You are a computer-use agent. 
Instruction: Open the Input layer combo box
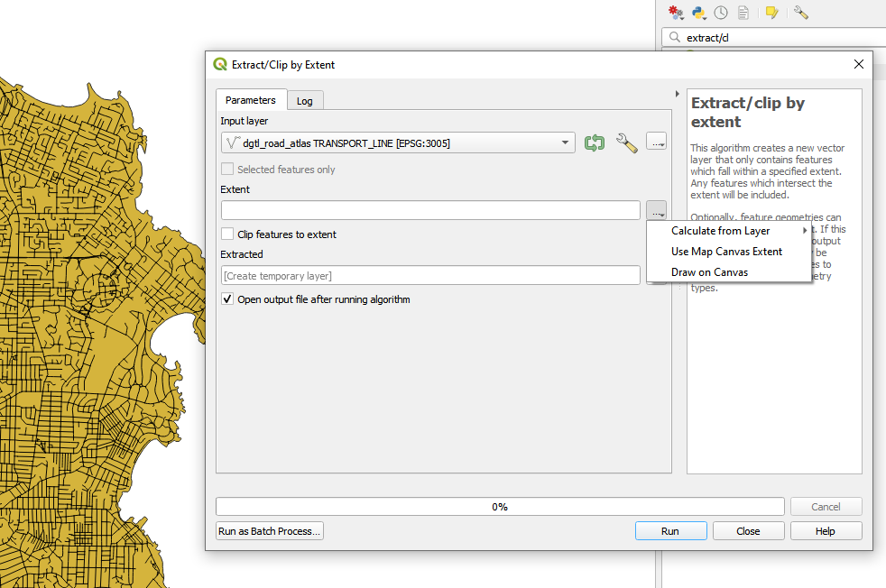(398, 142)
